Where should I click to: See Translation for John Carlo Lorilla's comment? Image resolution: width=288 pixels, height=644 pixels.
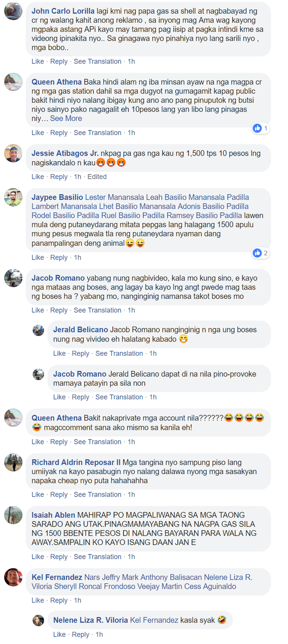[98, 61]
